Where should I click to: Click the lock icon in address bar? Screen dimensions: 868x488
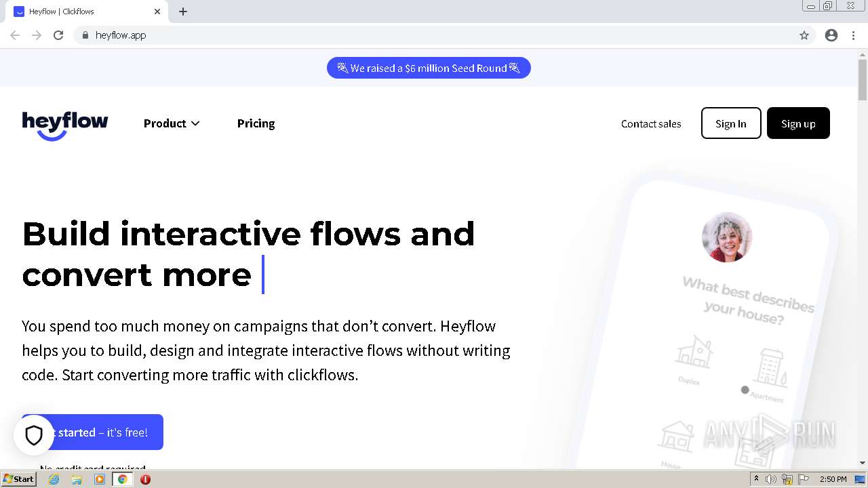tap(85, 35)
